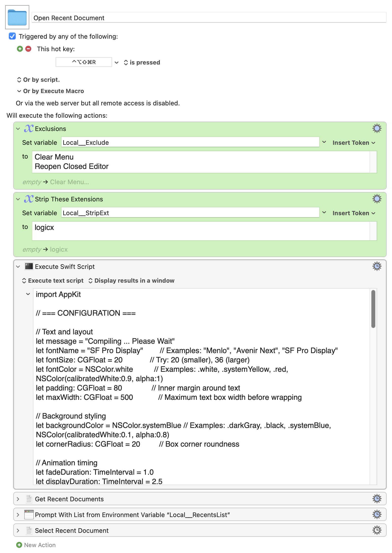This screenshot has height=553, width=392.
Task: Collapse the Exclusions action
Action: pos(18,129)
